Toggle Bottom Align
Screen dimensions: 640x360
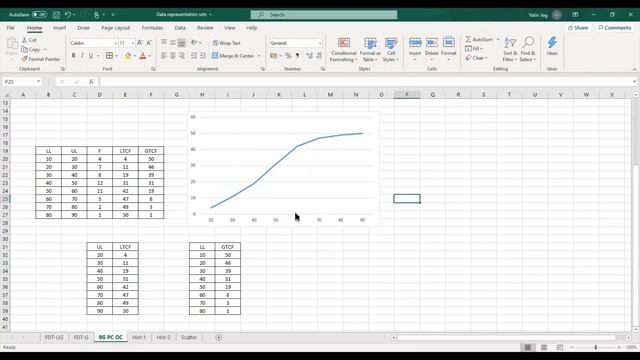click(182, 42)
